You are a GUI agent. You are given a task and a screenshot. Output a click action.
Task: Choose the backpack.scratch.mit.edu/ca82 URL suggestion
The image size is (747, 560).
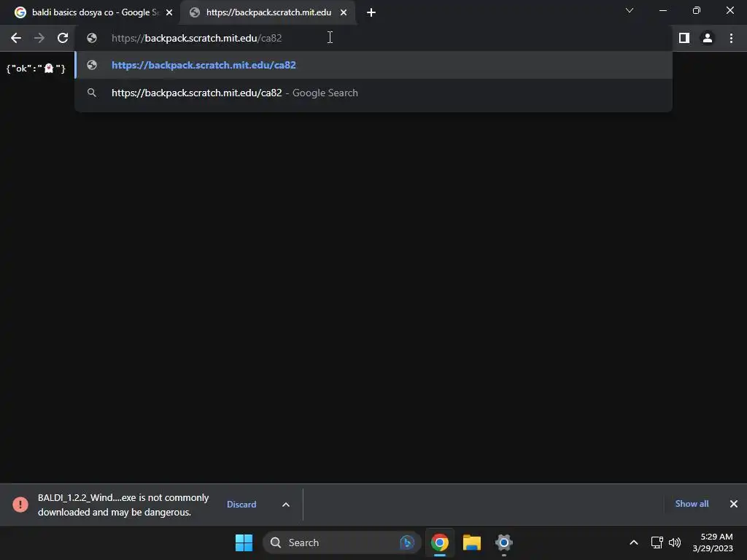coord(373,65)
